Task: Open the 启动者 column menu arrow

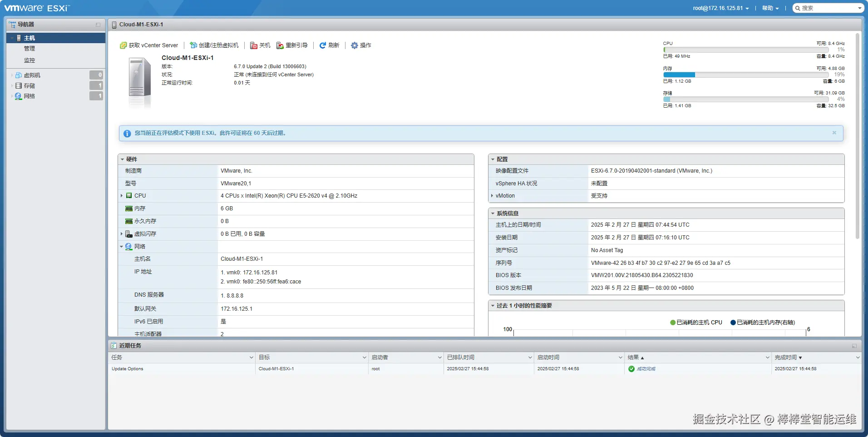Action: (439, 358)
